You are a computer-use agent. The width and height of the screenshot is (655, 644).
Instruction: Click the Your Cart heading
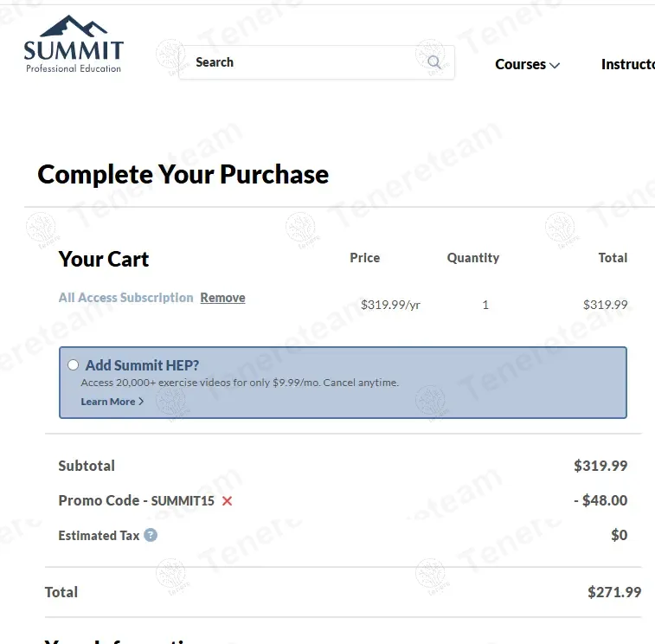tap(104, 259)
